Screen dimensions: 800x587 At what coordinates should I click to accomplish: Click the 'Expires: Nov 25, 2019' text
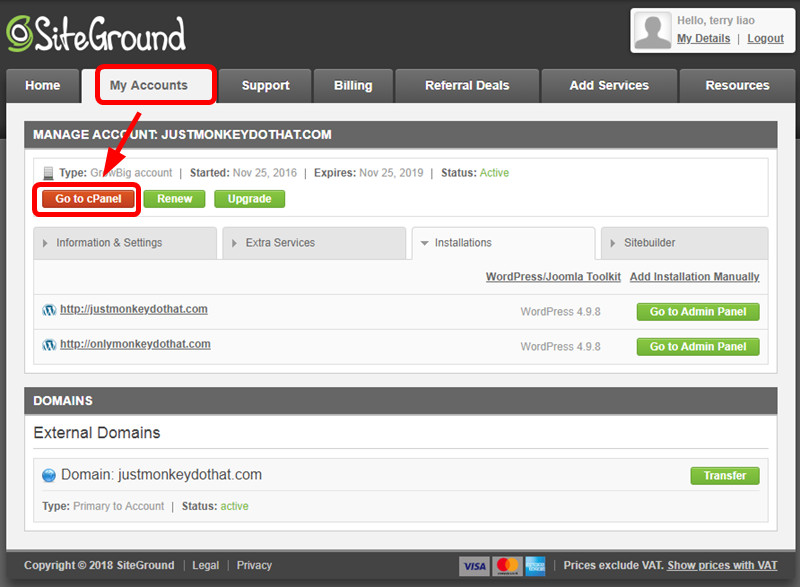click(x=368, y=173)
